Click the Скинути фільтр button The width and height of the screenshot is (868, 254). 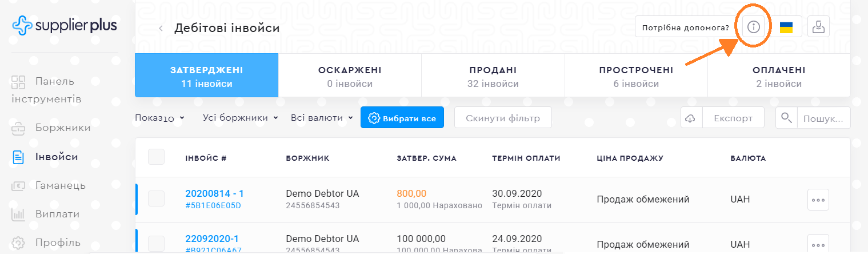click(503, 118)
